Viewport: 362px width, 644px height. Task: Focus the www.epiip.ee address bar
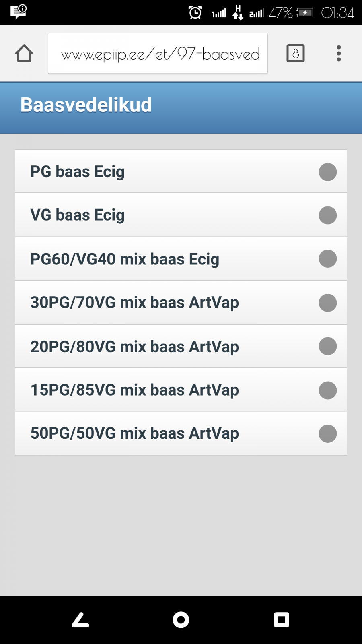[158, 54]
